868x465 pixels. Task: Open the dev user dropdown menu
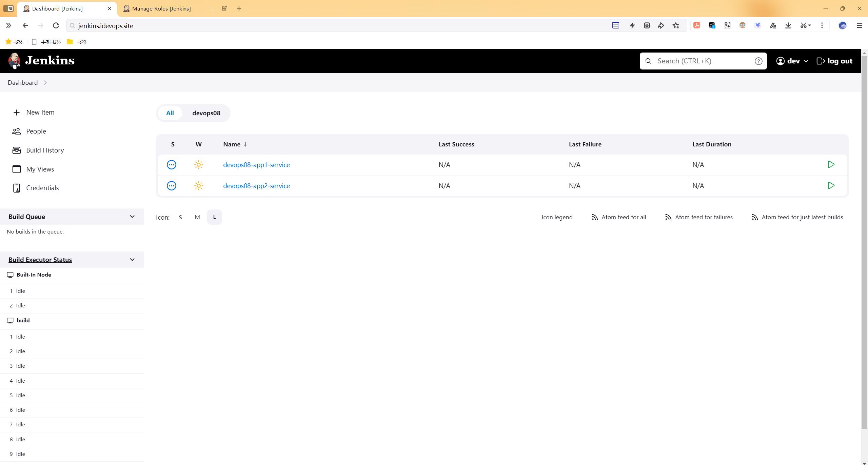pyautogui.click(x=792, y=61)
